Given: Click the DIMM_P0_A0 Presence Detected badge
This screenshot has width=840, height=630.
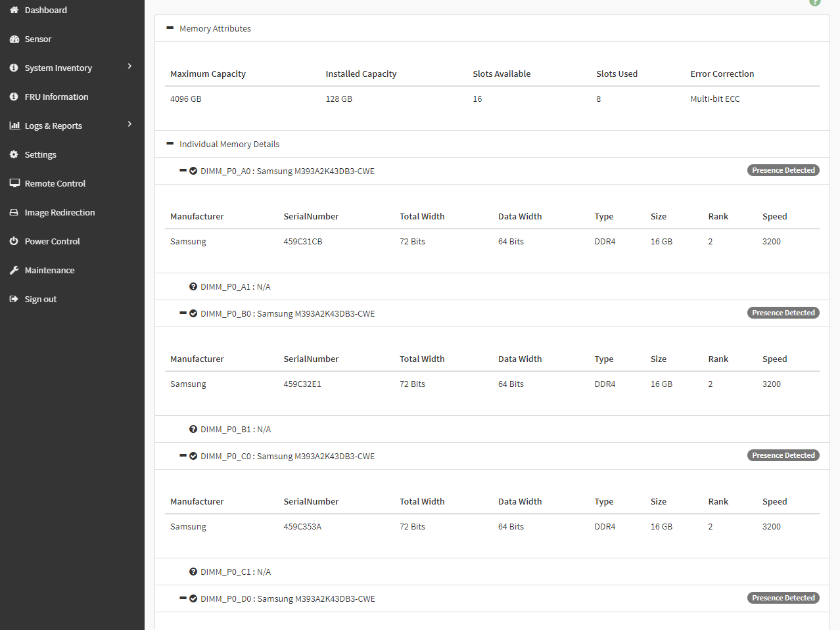Looking at the screenshot, I should (x=783, y=170).
